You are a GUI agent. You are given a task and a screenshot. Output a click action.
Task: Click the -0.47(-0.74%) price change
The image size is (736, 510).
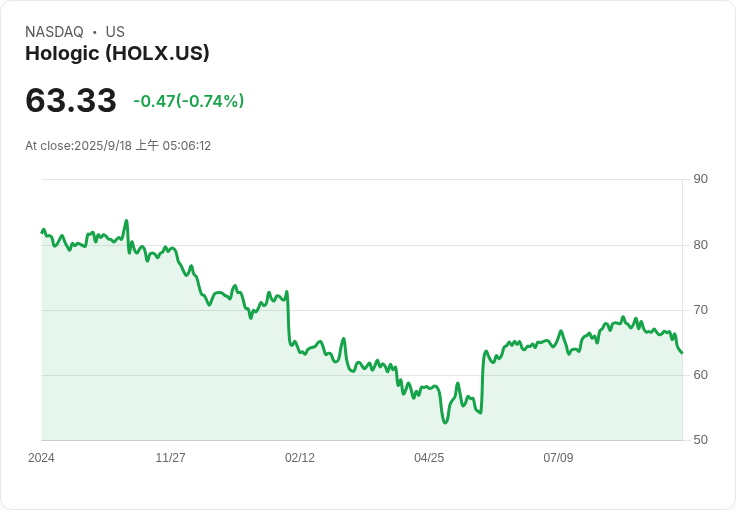(x=189, y=101)
